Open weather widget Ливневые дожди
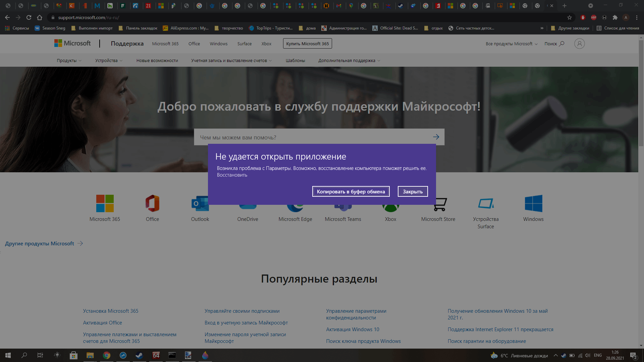The height and width of the screenshot is (362, 644). 519,356
